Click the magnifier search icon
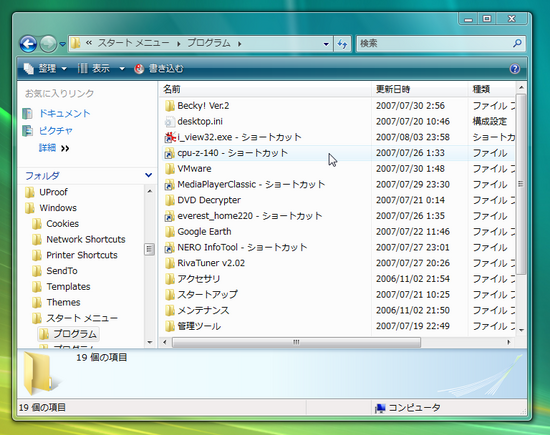This screenshot has width=550, height=435. tap(517, 44)
